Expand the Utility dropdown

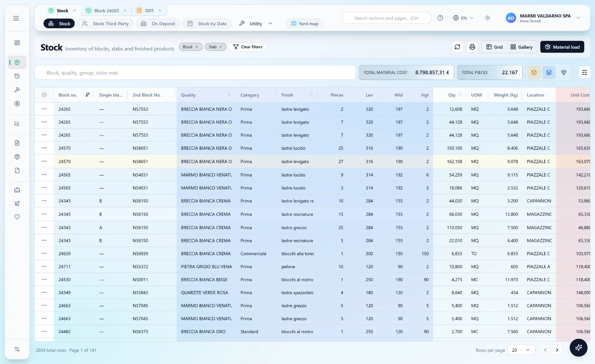(x=256, y=23)
